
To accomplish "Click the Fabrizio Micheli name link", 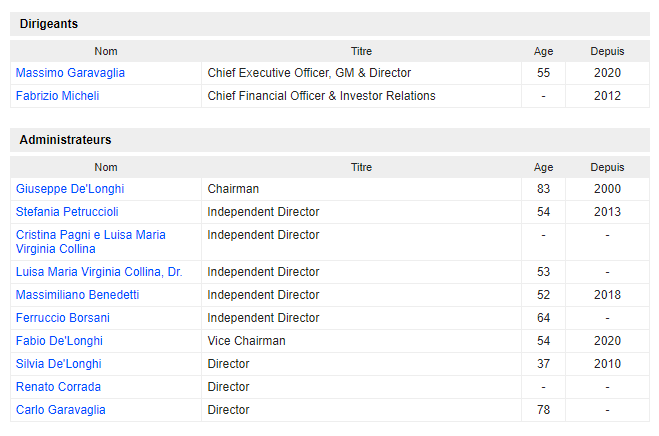I will [x=57, y=96].
